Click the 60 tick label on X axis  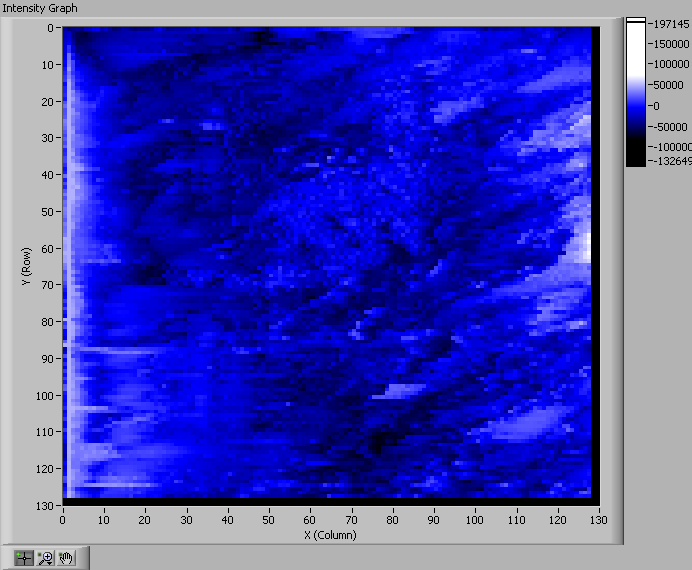(309, 520)
